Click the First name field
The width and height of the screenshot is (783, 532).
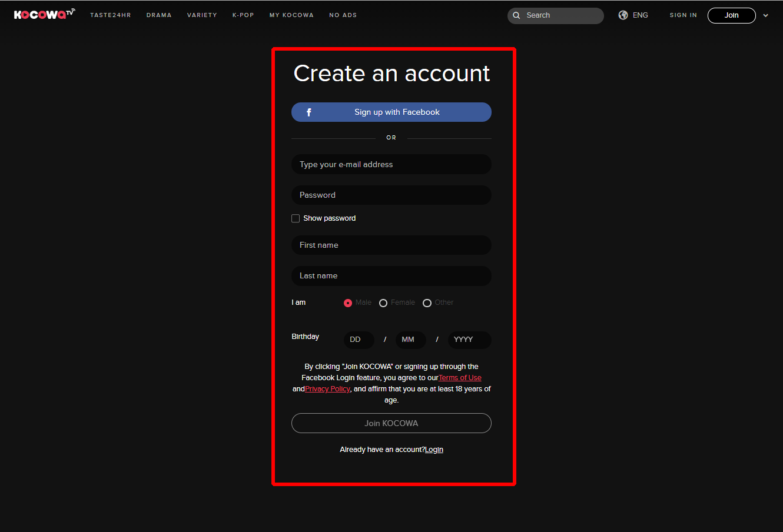(391, 245)
